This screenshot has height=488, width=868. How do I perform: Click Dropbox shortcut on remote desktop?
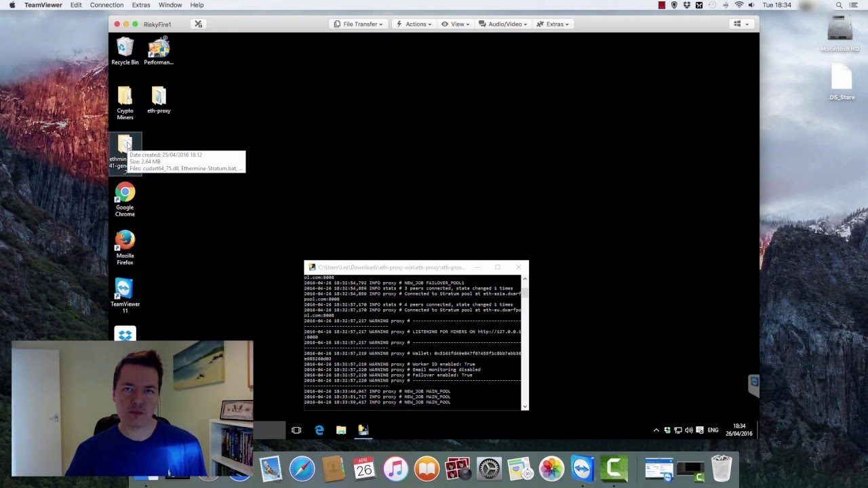click(125, 334)
